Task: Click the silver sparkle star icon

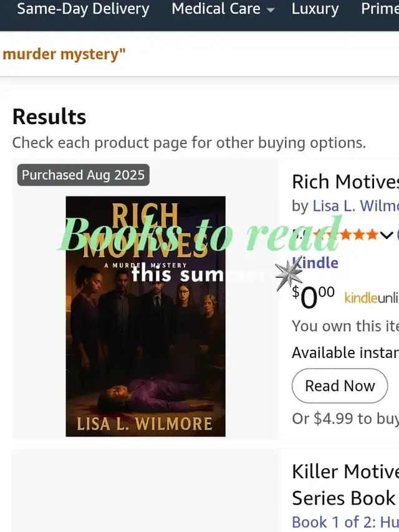Action: 288,273
